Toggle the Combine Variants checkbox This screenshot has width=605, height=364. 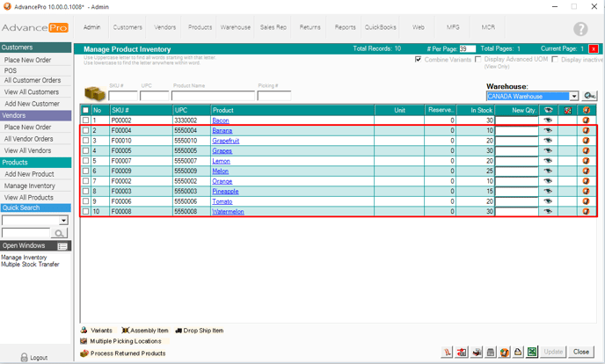coord(419,60)
